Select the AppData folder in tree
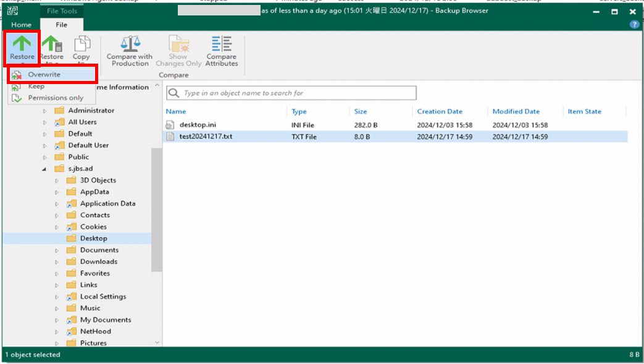This screenshot has width=644, height=364. click(x=94, y=192)
